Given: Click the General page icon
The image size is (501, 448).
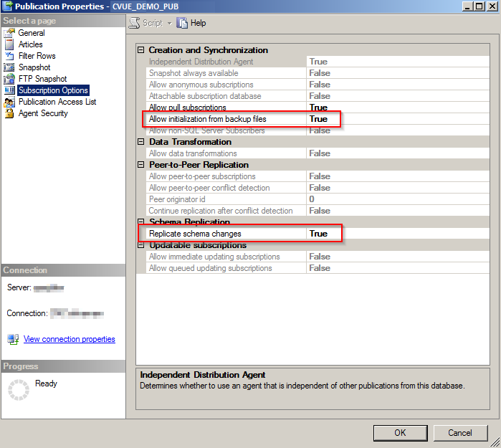Looking at the screenshot, I should coord(9,33).
